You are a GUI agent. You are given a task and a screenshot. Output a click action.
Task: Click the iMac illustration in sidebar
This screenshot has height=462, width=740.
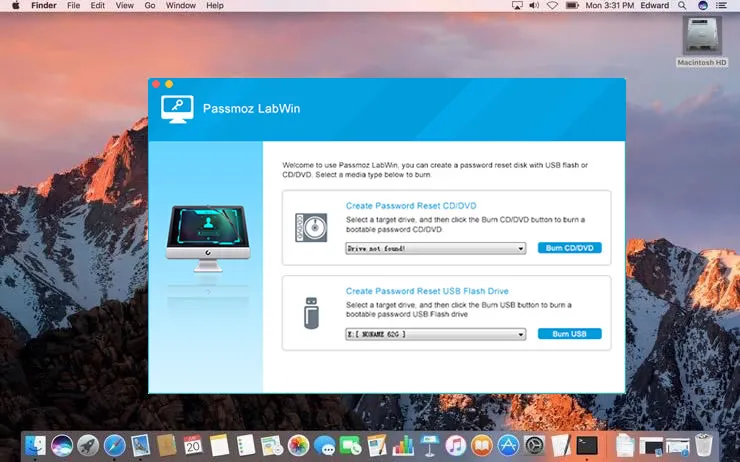[208, 238]
